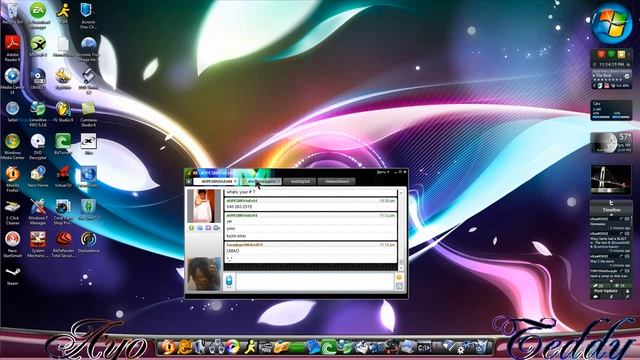
Task: Click the video camera icon under buddy picture
Action: click(216, 228)
